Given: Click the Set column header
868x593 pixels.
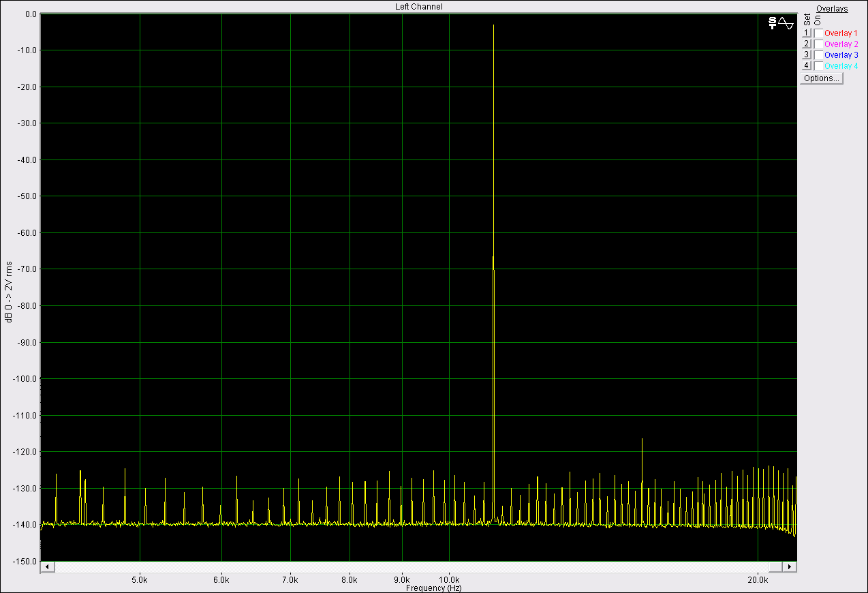Looking at the screenshot, I should [x=807, y=20].
